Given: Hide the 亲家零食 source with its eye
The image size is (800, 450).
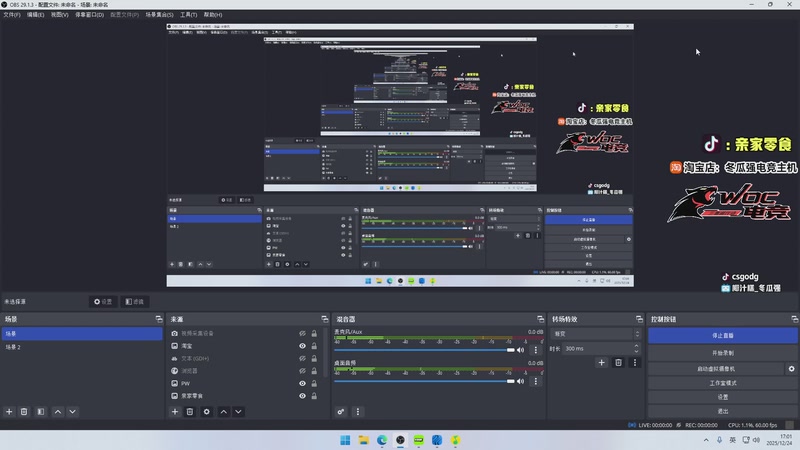Looking at the screenshot, I should [303, 396].
